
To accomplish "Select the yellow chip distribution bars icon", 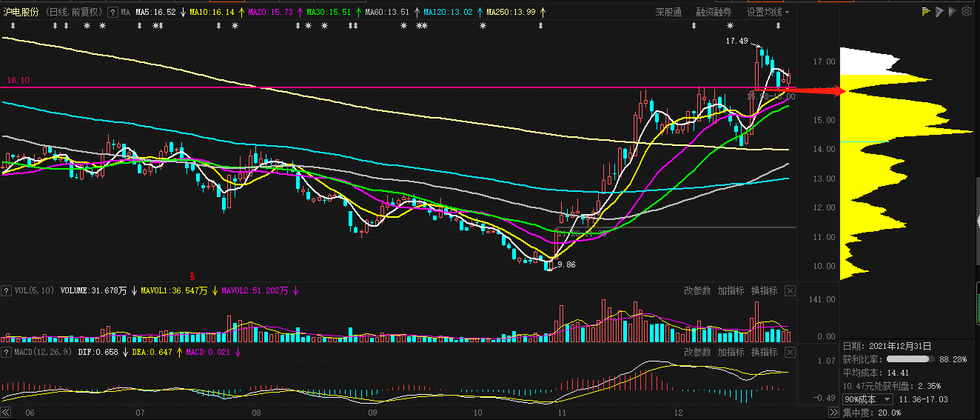I will (x=925, y=12).
